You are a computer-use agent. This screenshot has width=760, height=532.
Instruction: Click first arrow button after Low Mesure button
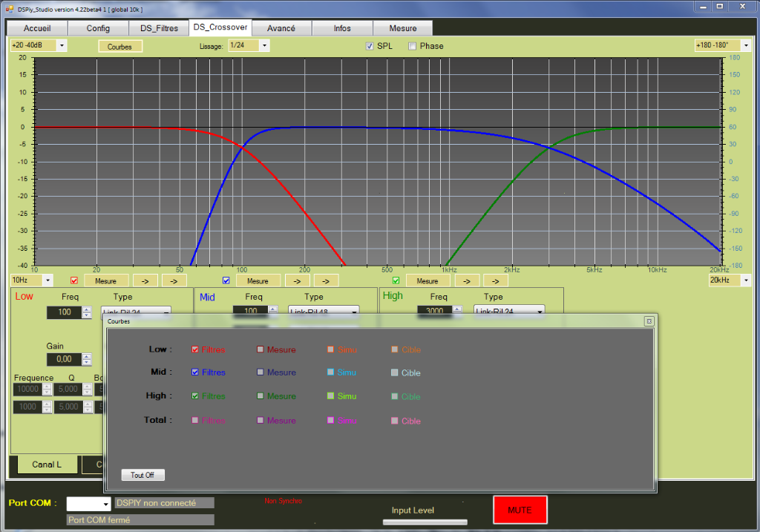pos(145,281)
